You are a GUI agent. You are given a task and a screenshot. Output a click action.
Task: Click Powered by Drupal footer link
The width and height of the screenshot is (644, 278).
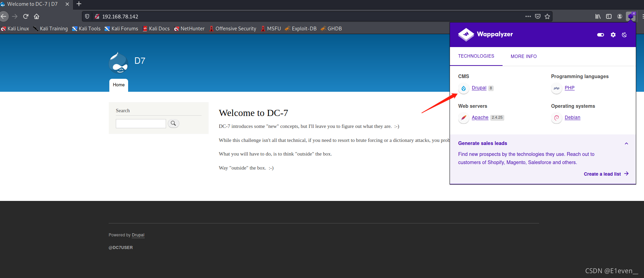pyautogui.click(x=138, y=235)
